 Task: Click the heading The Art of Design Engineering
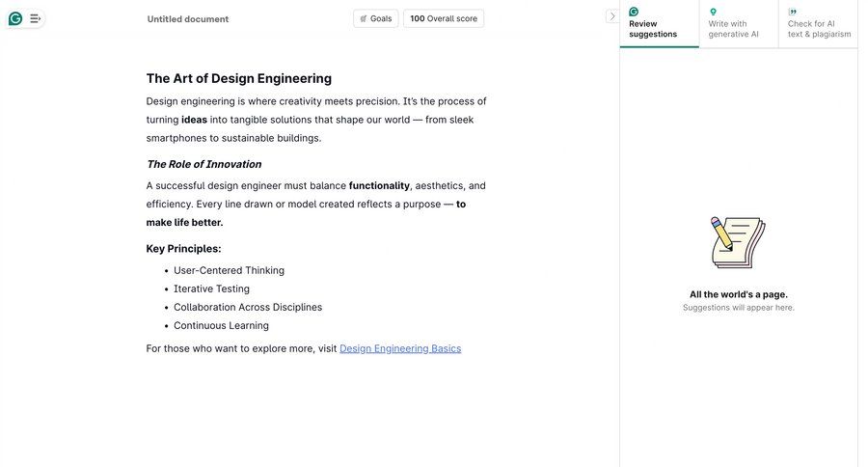[239, 79]
